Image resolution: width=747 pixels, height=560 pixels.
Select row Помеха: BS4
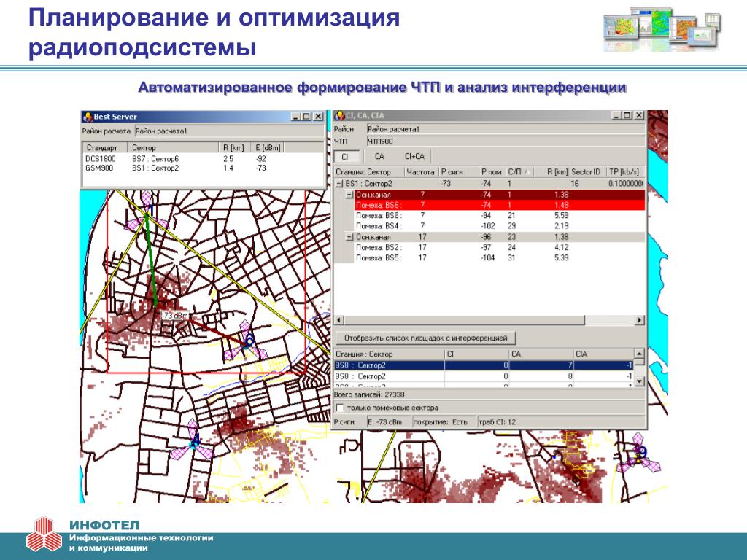[x=499, y=226]
